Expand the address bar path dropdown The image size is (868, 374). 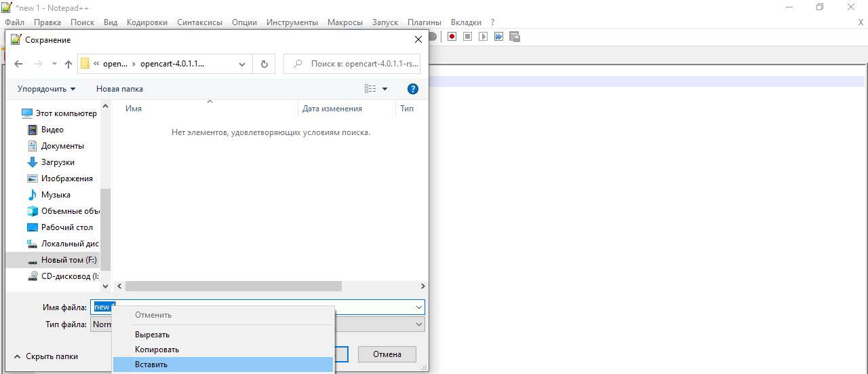click(242, 64)
